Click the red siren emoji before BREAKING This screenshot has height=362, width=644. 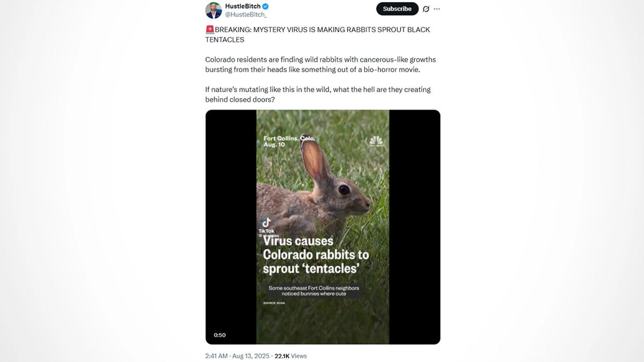point(210,30)
